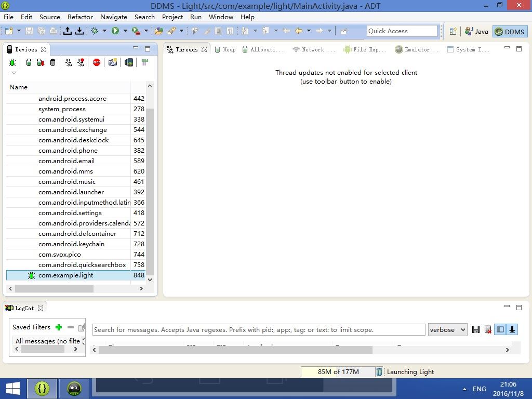Open the Run configurations dropdown arrow
The image size is (532, 399).
(x=125, y=31)
